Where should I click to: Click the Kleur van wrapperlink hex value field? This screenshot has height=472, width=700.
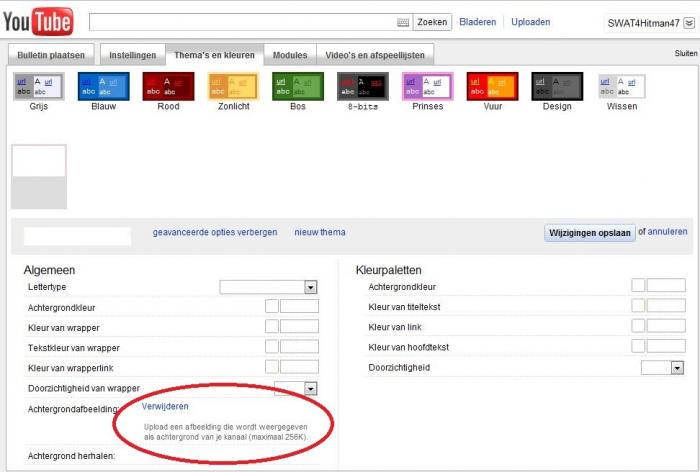pos(299,367)
